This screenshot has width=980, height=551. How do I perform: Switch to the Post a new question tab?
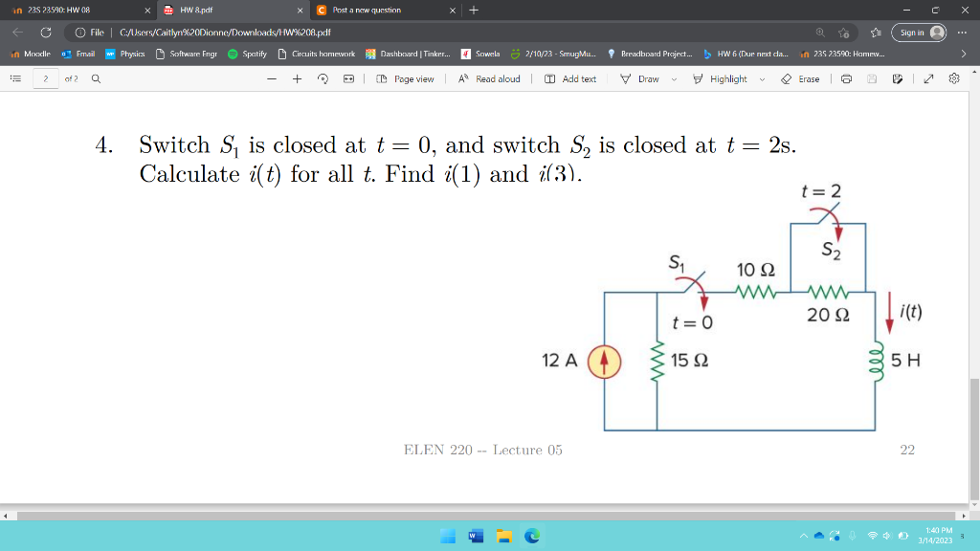tap(367, 11)
